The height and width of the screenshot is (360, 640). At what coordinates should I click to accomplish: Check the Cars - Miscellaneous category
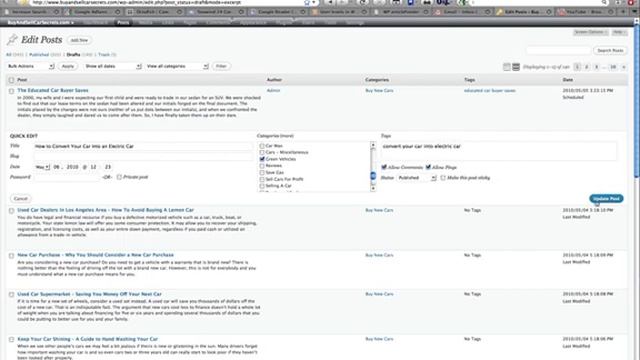[x=262, y=152]
